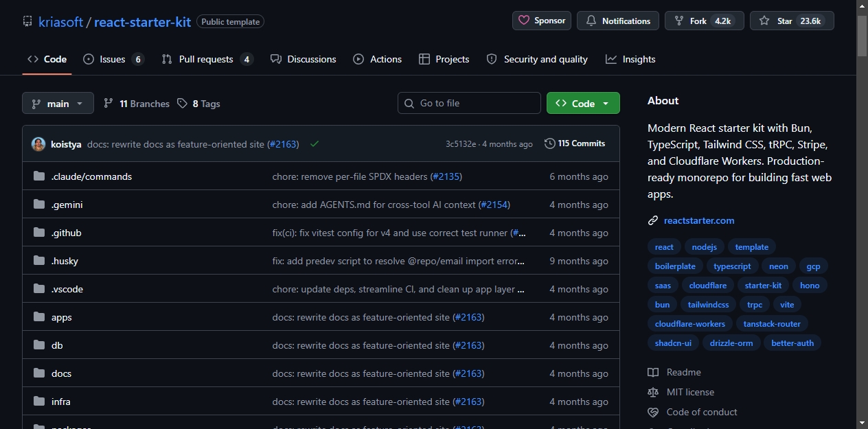This screenshot has height=429, width=868.
Task: Click the Code of conduct heart icon
Action: pyautogui.click(x=653, y=412)
